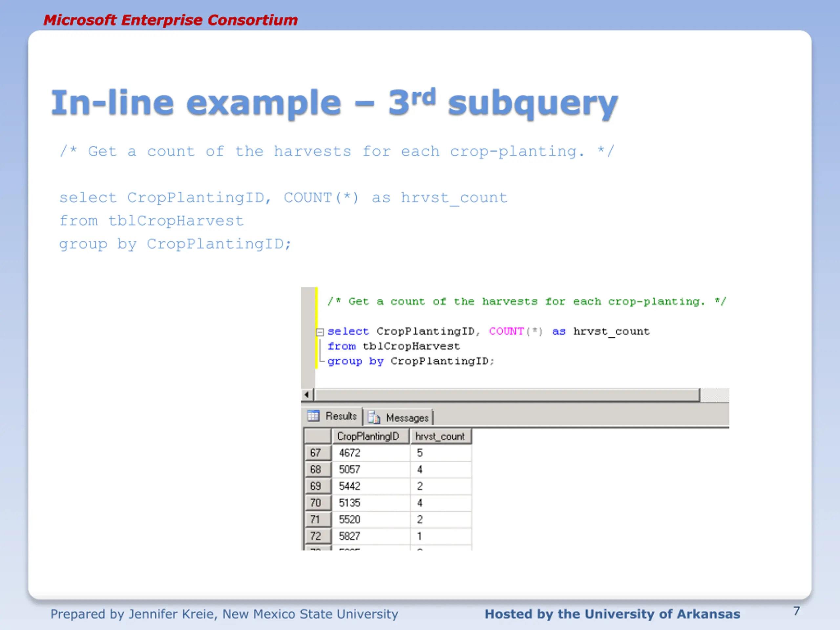This screenshot has width=840, height=630.
Task: Select row header 69
Action: coord(318,486)
